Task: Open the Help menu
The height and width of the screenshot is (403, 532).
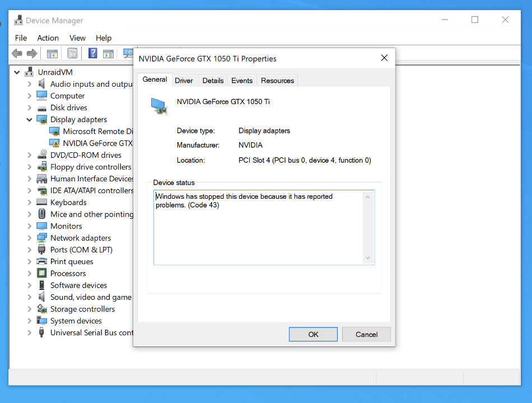Action: coord(104,38)
